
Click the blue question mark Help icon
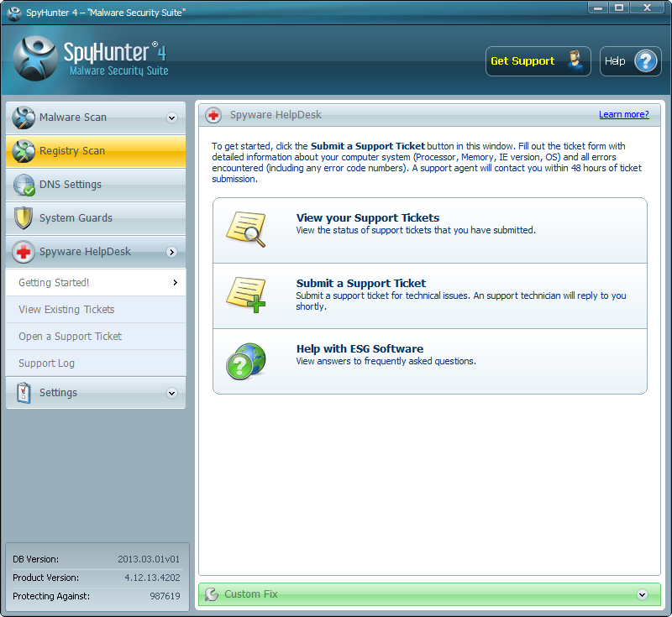646,61
